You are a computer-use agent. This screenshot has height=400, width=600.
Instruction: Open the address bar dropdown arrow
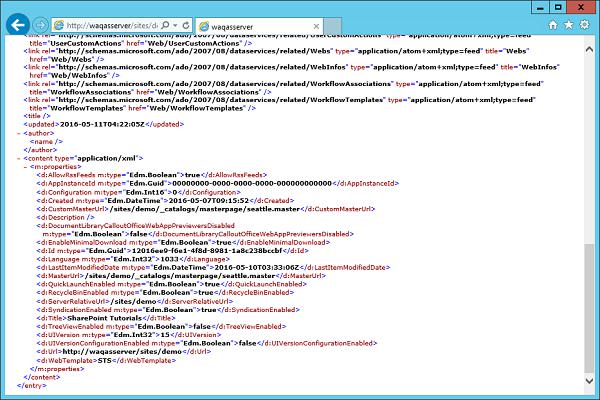point(175,25)
